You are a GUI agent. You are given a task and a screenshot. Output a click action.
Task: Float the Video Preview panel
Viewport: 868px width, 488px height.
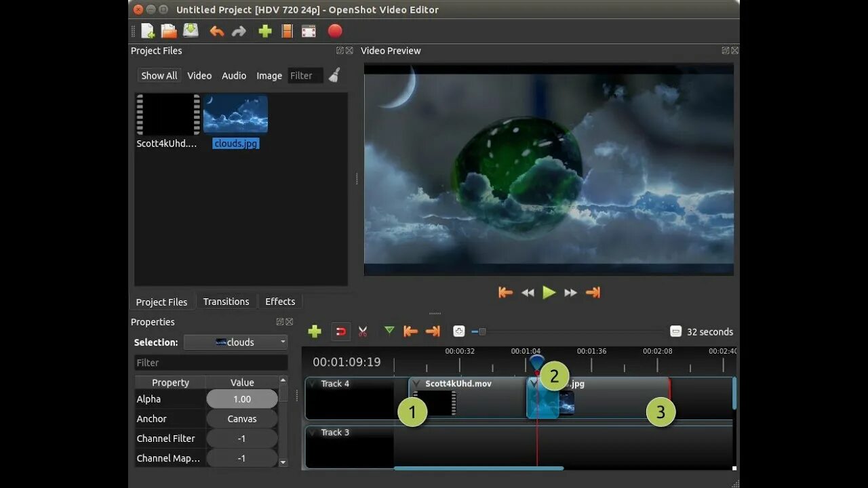726,51
